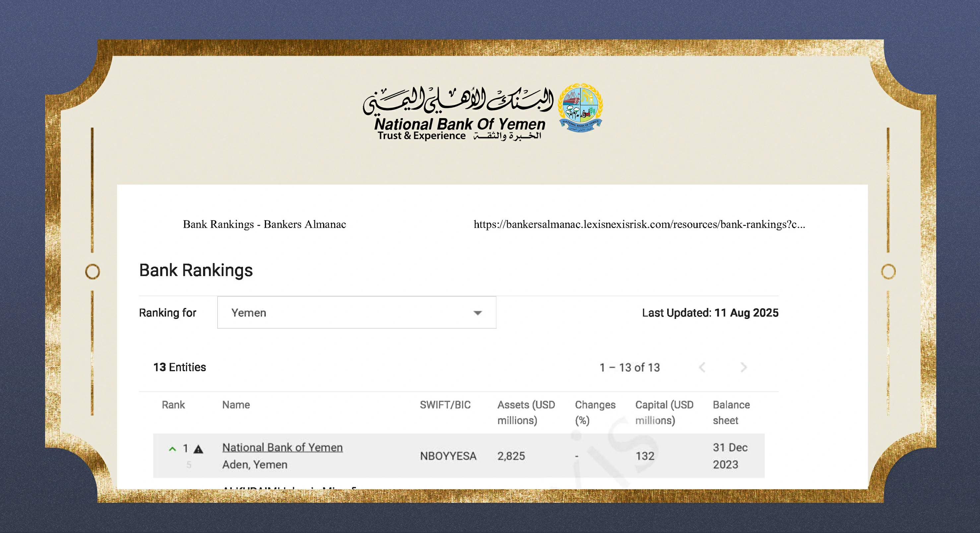Open the Yemen country ranking dropdown
This screenshot has height=533, width=980.
point(356,313)
